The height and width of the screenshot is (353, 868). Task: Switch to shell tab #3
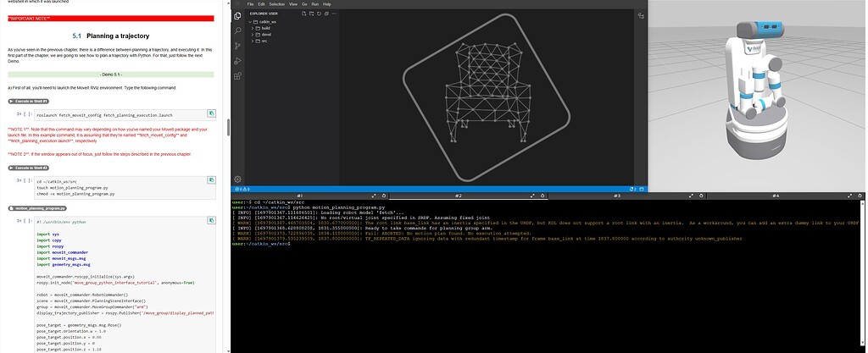pos(617,196)
